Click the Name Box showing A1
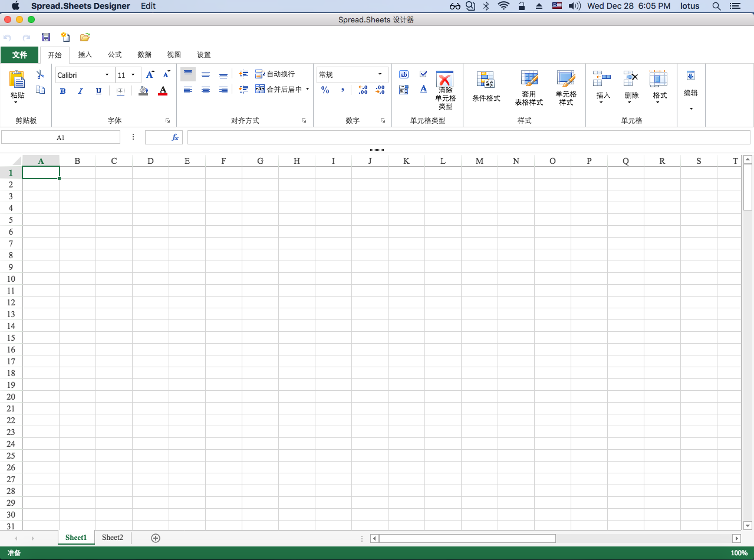 [x=61, y=137]
